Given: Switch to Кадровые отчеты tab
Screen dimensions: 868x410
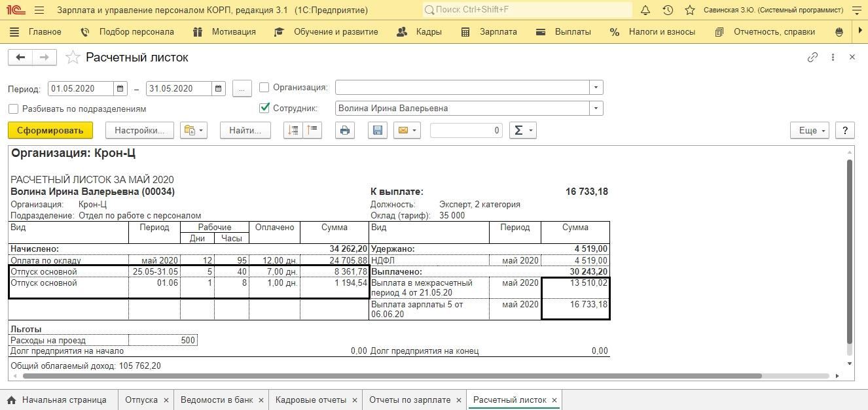Looking at the screenshot, I should tap(310, 400).
